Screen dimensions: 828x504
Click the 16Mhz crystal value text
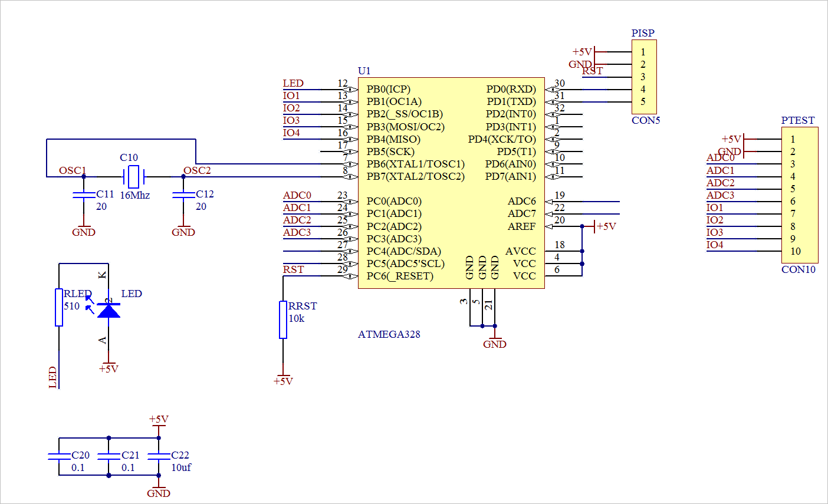point(135,195)
